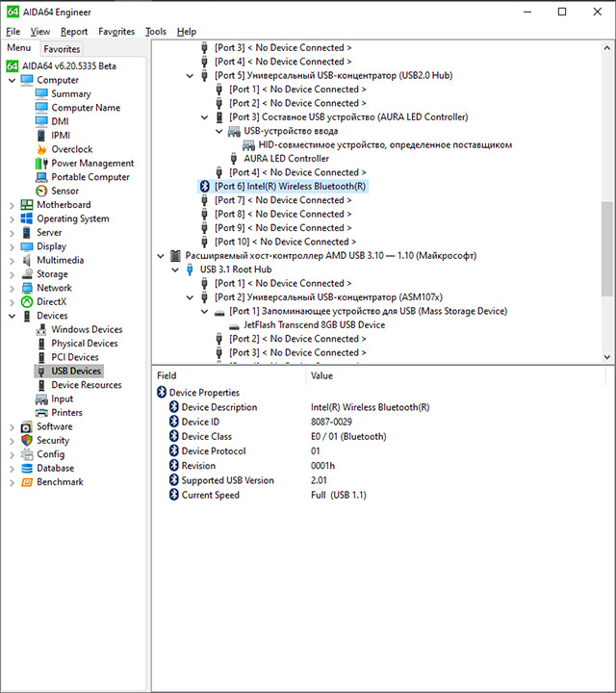Select USB Devices in the sidebar
Viewport: 616px width, 693px height.
pyautogui.click(x=76, y=372)
